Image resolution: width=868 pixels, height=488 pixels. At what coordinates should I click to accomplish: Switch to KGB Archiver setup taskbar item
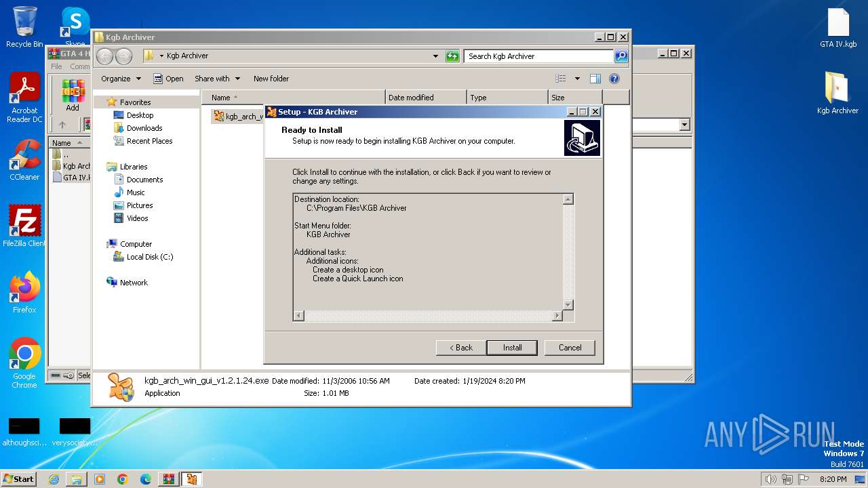click(192, 479)
